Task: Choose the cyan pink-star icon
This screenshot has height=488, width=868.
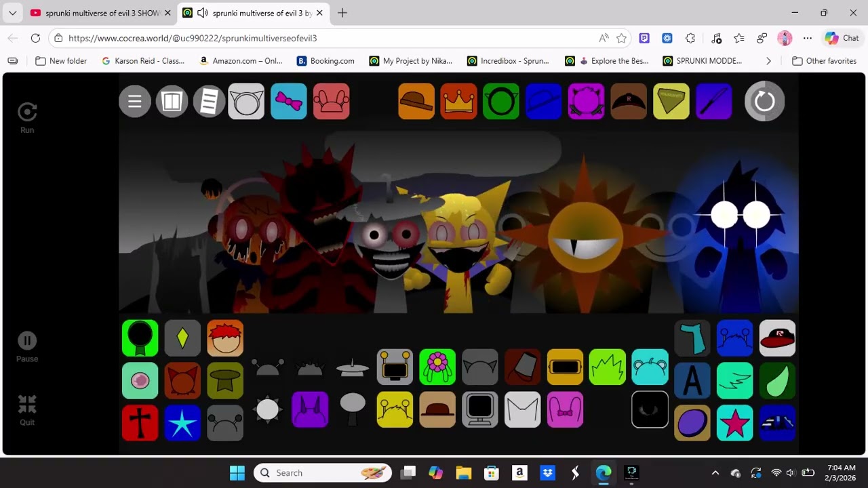Action: (x=735, y=423)
